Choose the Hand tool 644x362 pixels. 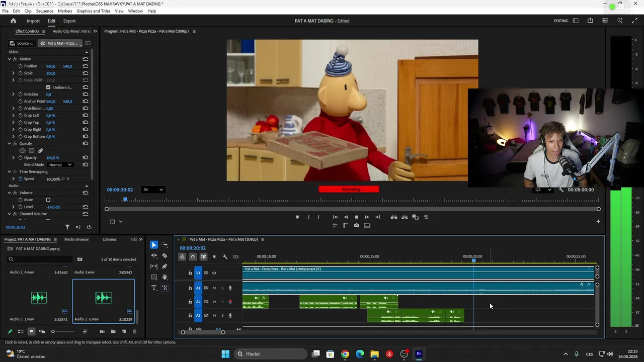coord(165,277)
